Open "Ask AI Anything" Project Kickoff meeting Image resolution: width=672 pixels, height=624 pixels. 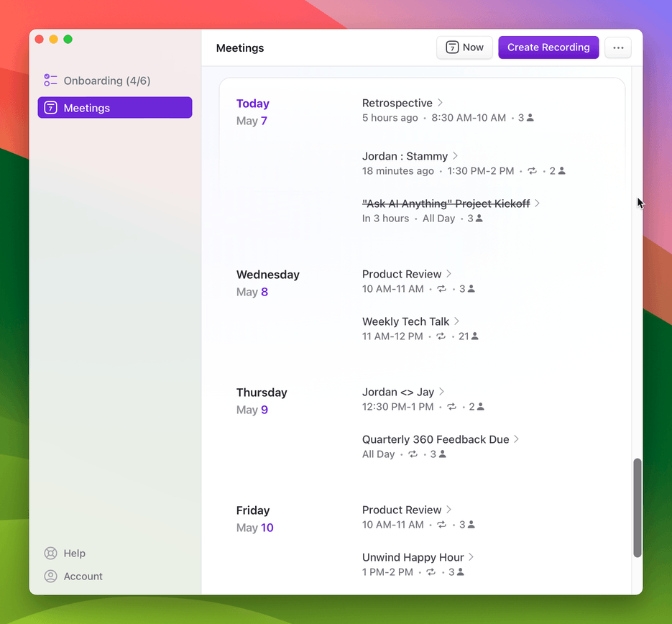coord(446,203)
